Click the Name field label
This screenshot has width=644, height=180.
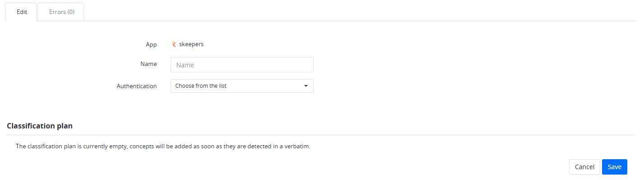(148, 64)
